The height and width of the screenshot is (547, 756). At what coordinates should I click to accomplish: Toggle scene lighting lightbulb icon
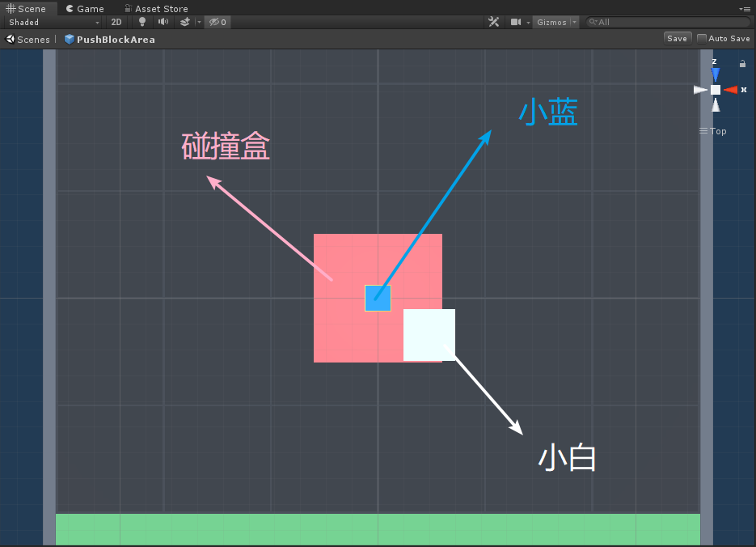pyautogui.click(x=142, y=22)
